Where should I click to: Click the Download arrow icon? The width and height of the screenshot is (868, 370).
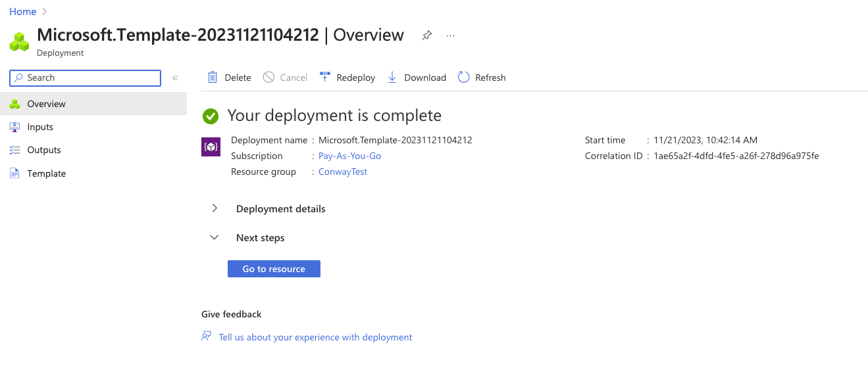click(392, 78)
